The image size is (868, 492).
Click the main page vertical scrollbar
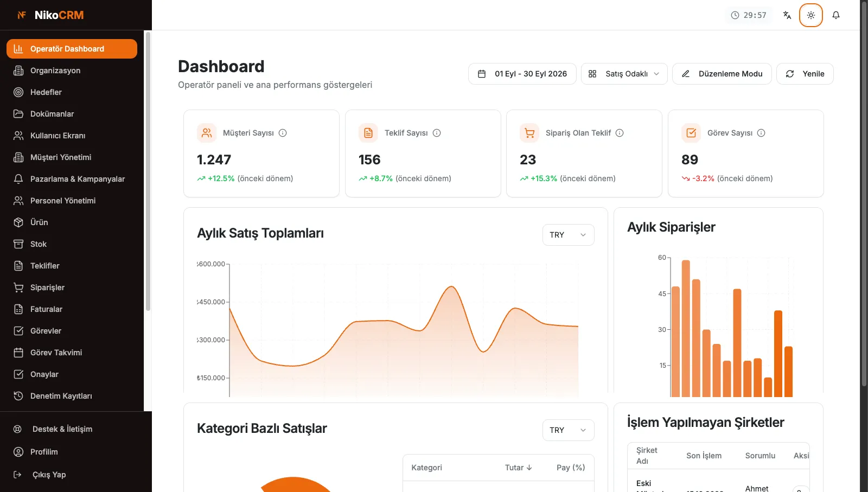[x=864, y=193]
